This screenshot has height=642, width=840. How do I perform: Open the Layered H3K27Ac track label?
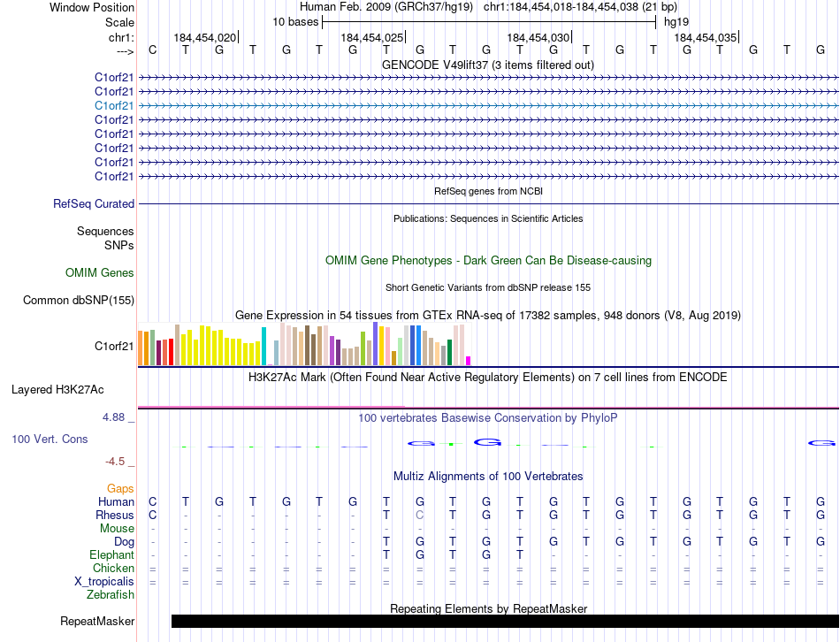pyautogui.click(x=57, y=389)
